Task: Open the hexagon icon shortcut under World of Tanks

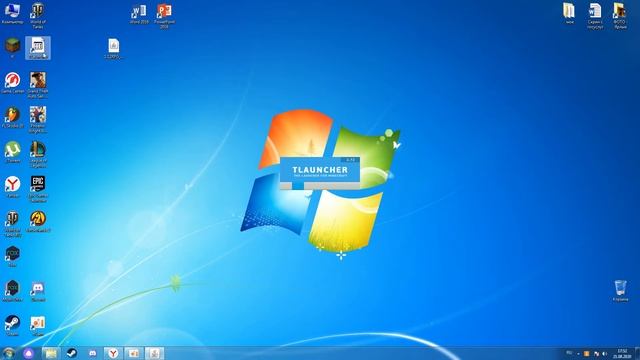Action: coord(12,256)
